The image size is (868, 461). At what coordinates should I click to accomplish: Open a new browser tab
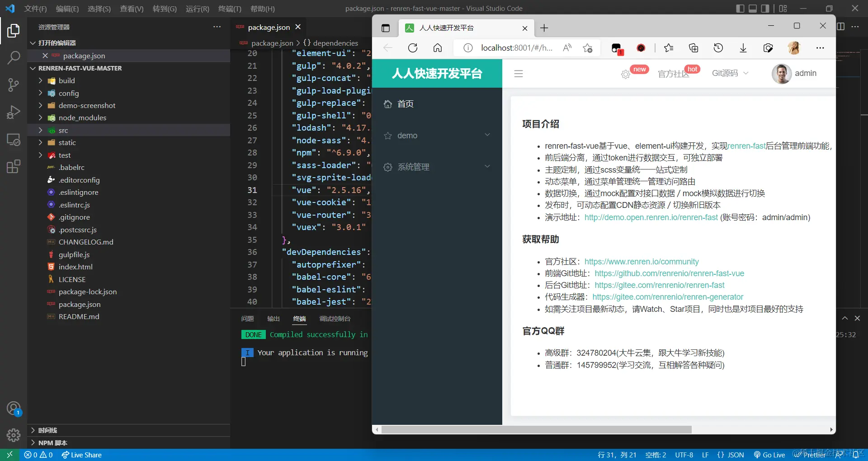(x=544, y=28)
